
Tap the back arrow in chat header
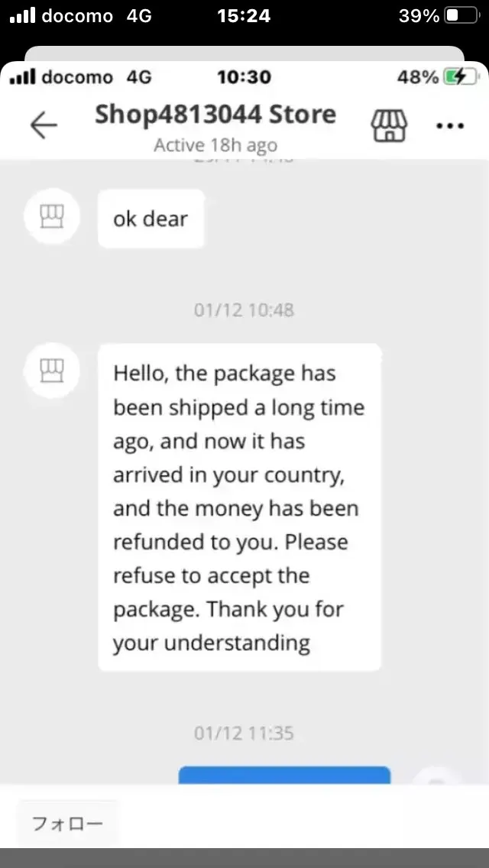(x=44, y=125)
